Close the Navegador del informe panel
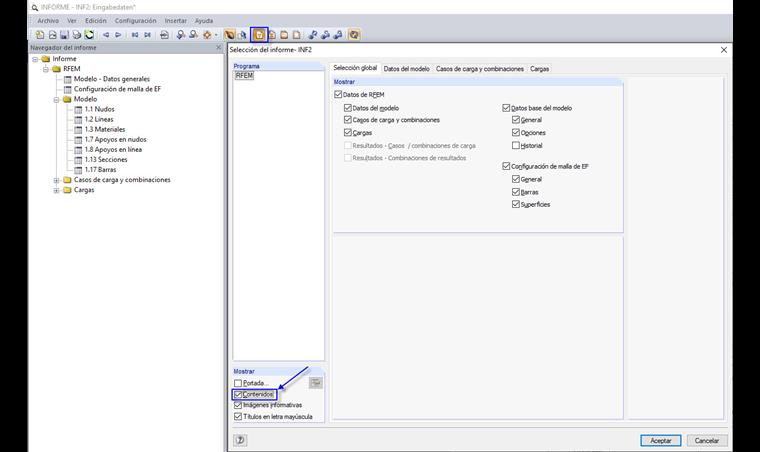Image resolution: width=760 pixels, height=452 pixels. coord(219,47)
